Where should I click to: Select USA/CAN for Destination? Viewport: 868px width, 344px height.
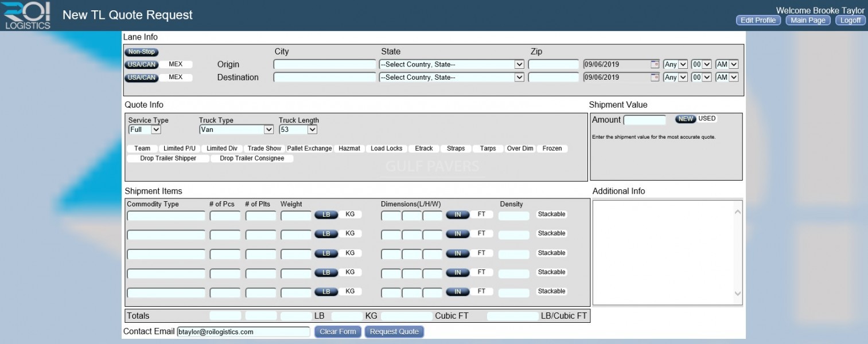[141, 77]
